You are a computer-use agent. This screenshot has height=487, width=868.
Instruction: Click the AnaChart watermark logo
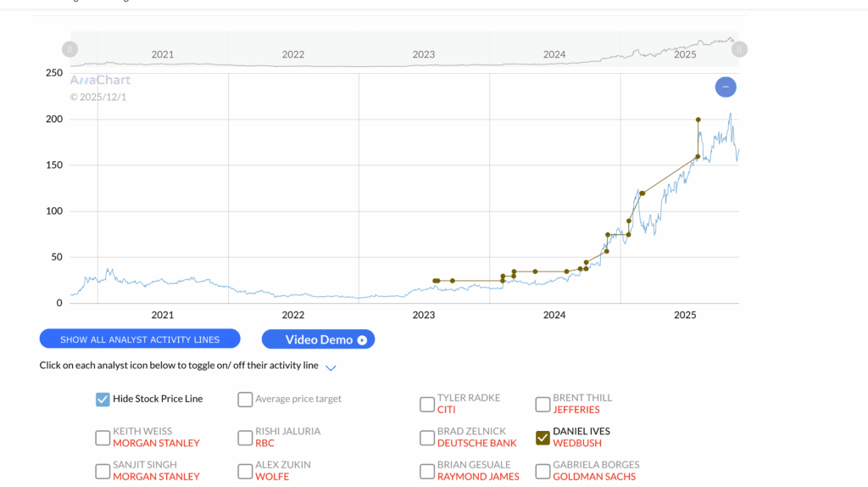(100, 81)
